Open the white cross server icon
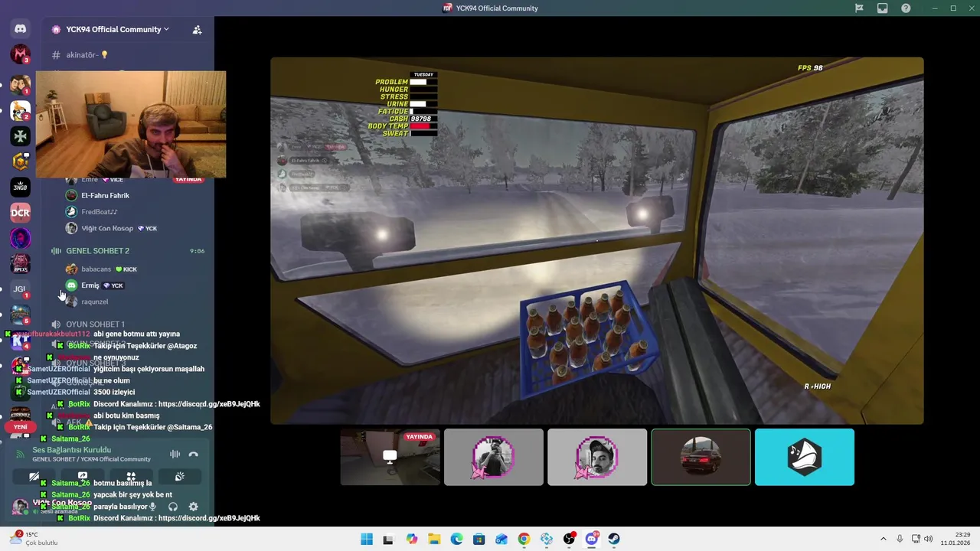 [20, 136]
